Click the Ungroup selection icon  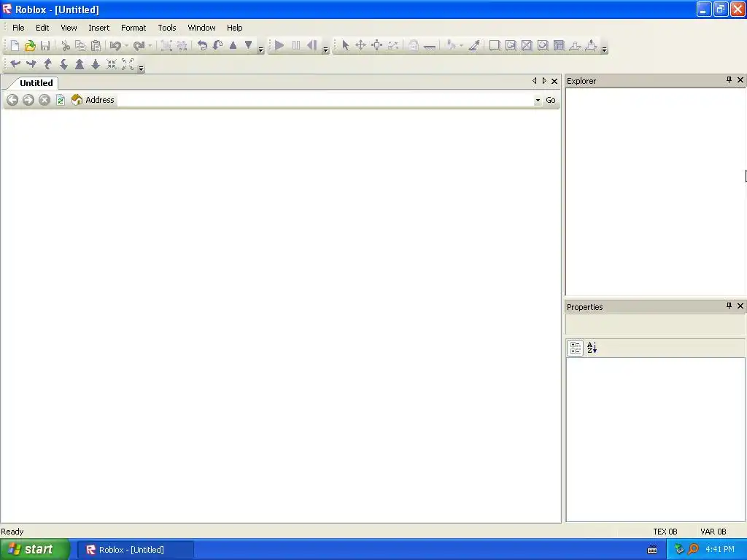coord(182,46)
